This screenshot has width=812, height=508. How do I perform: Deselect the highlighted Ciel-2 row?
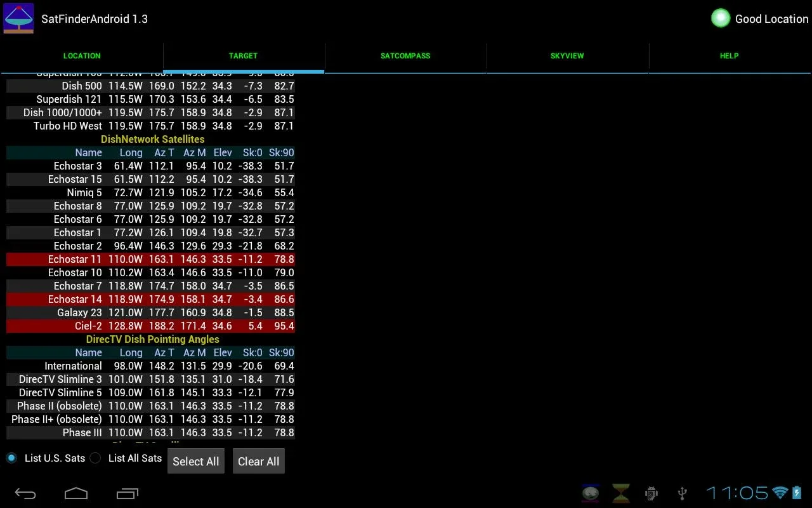pyautogui.click(x=150, y=326)
